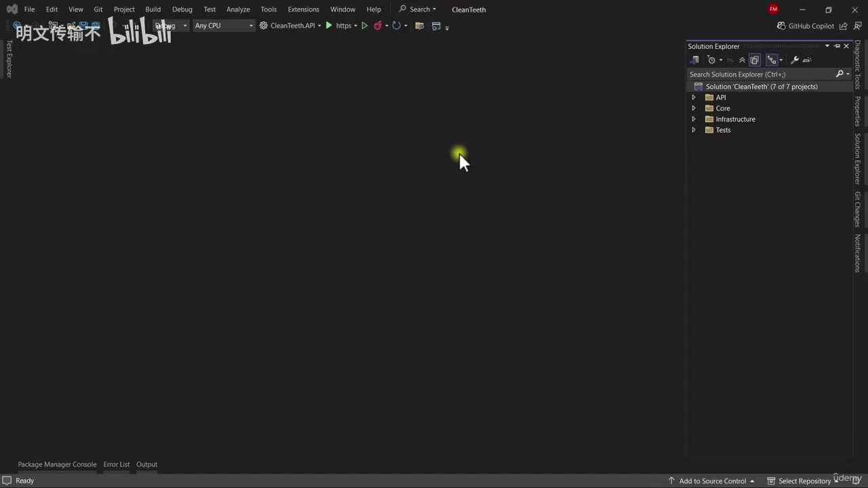Open the Package Manager Console tab

pyautogui.click(x=57, y=464)
